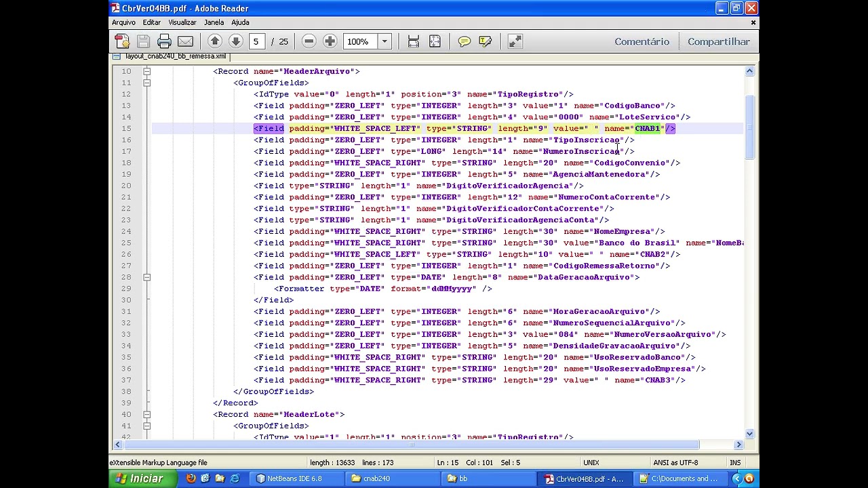Click line number 28 in the gutter

coord(126,277)
